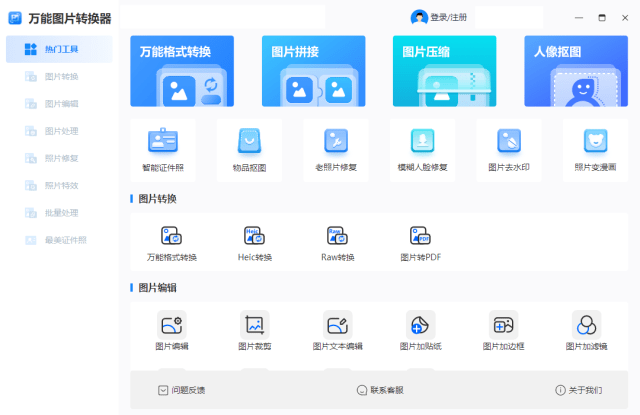
Task: Click the Raw转换 icon
Action: coord(337,236)
